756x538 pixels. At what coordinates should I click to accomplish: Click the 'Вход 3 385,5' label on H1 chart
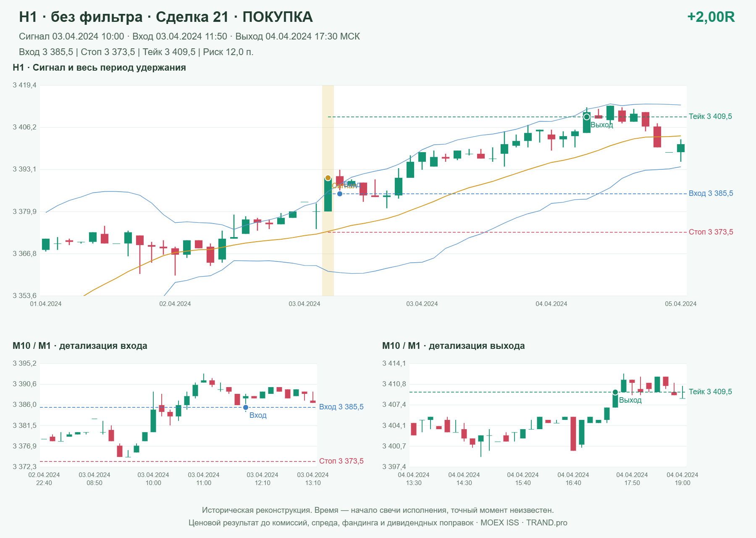(x=711, y=193)
